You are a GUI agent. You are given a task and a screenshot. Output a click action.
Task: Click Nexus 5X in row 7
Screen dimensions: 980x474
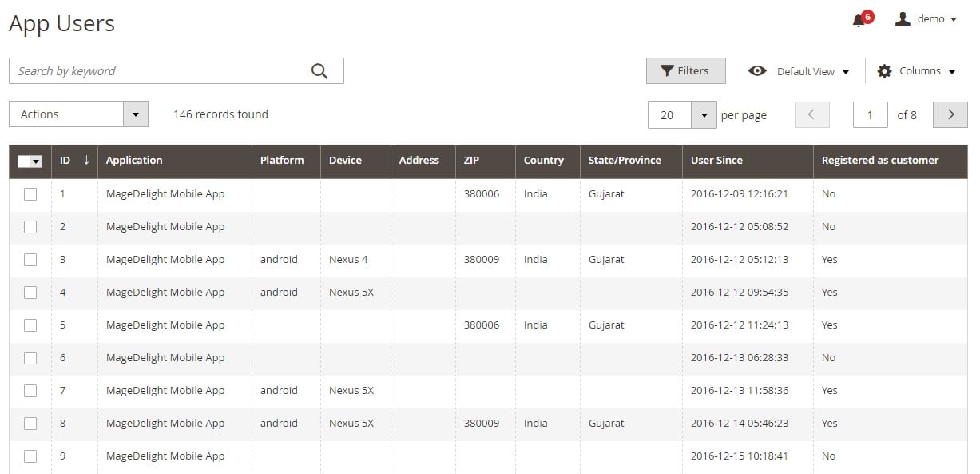(351, 390)
